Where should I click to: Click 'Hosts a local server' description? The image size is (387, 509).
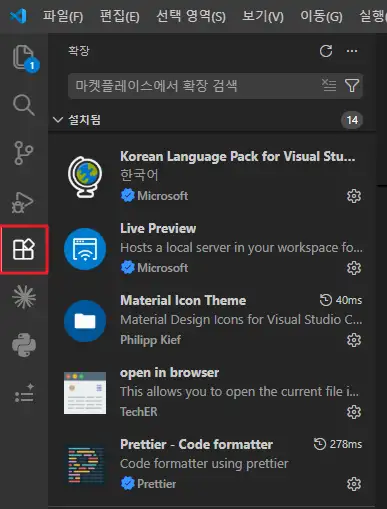click(241, 248)
